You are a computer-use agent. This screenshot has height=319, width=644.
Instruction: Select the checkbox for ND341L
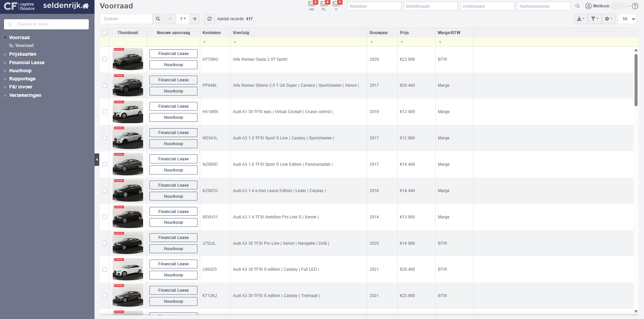104,138
